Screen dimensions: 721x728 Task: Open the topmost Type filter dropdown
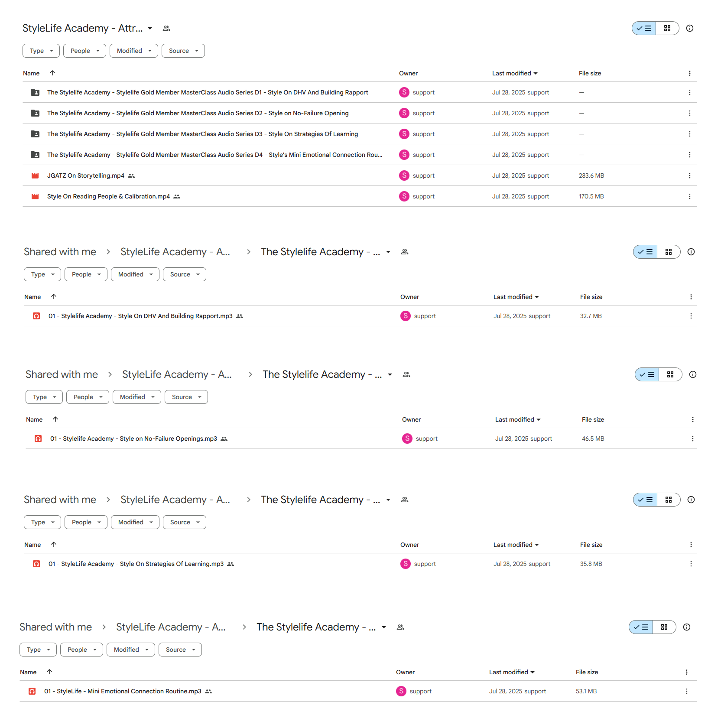(41, 51)
